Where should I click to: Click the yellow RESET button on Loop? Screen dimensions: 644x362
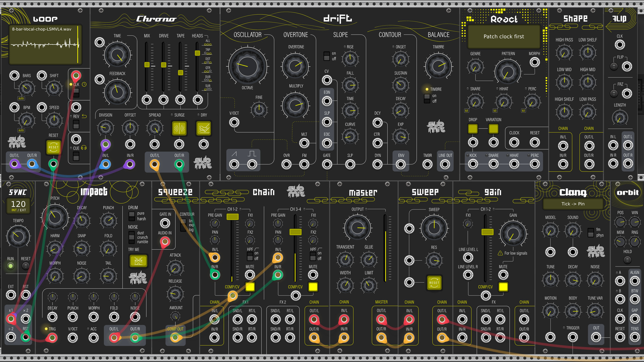click(53, 147)
